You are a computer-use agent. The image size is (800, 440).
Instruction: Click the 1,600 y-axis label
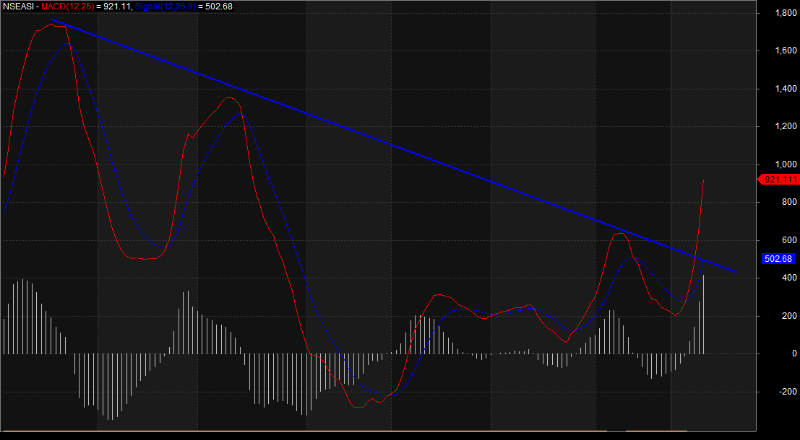[x=786, y=51]
